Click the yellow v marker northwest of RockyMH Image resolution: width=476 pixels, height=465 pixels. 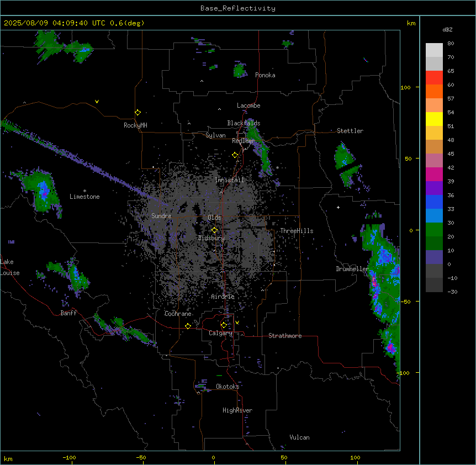(x=97, y=102)
